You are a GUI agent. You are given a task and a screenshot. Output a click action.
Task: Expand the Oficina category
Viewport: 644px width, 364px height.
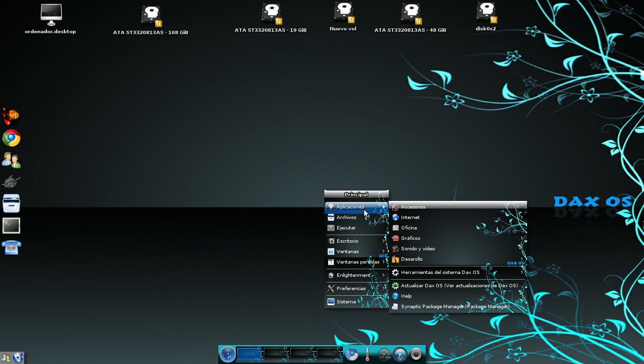tap(458, 228)
